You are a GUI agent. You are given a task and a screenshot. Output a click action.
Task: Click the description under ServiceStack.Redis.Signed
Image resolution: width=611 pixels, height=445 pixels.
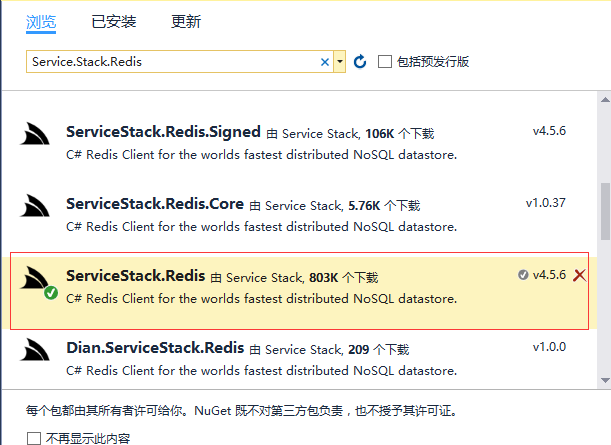click(261, 155)
